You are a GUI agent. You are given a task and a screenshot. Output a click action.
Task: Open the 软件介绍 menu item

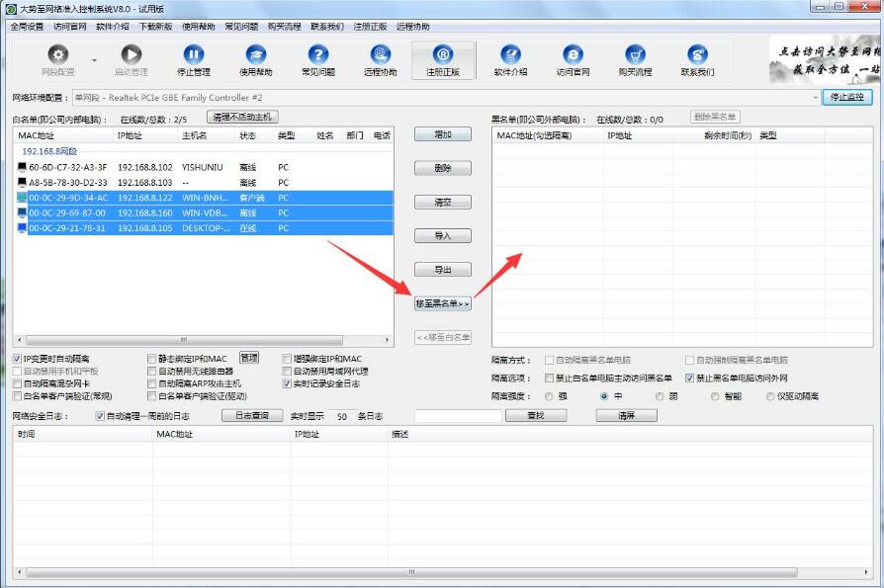pos(113,27)
